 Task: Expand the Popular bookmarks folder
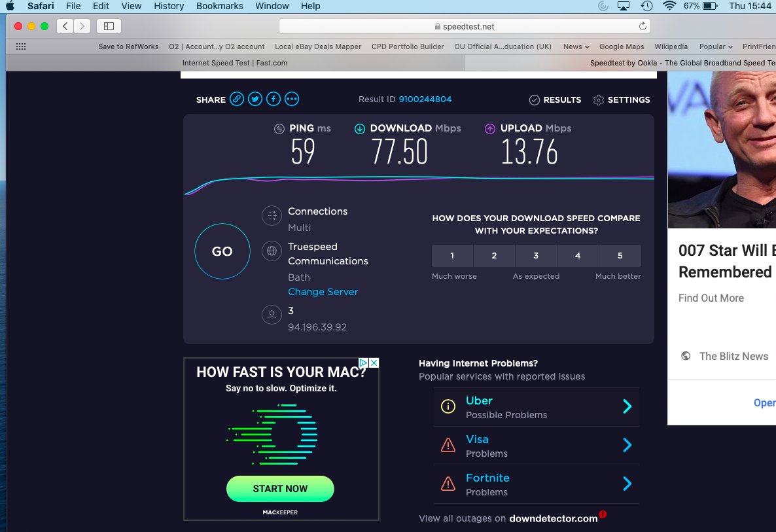[x=716, y=46]
